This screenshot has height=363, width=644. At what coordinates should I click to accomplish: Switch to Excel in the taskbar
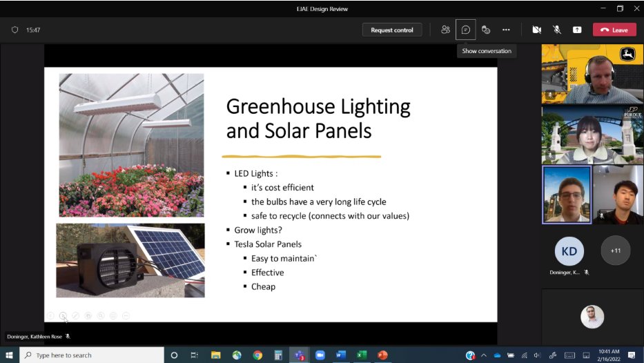[362, 355]
